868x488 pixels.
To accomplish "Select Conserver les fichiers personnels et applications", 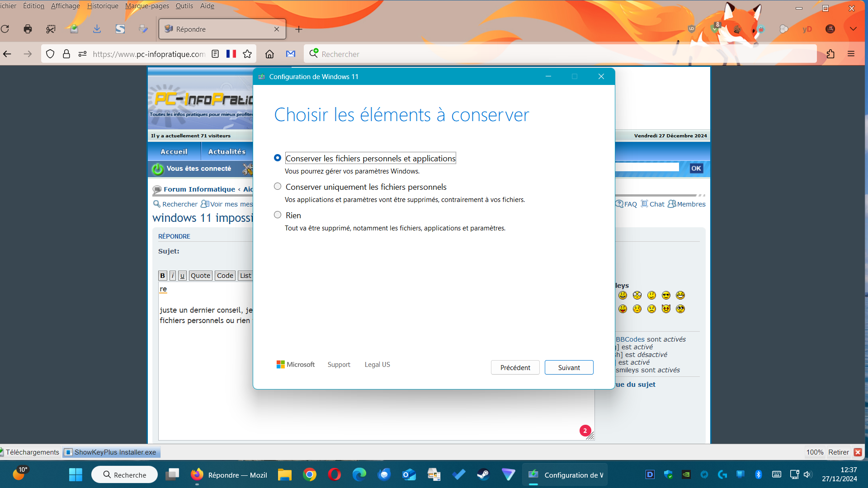I will 278,158.
